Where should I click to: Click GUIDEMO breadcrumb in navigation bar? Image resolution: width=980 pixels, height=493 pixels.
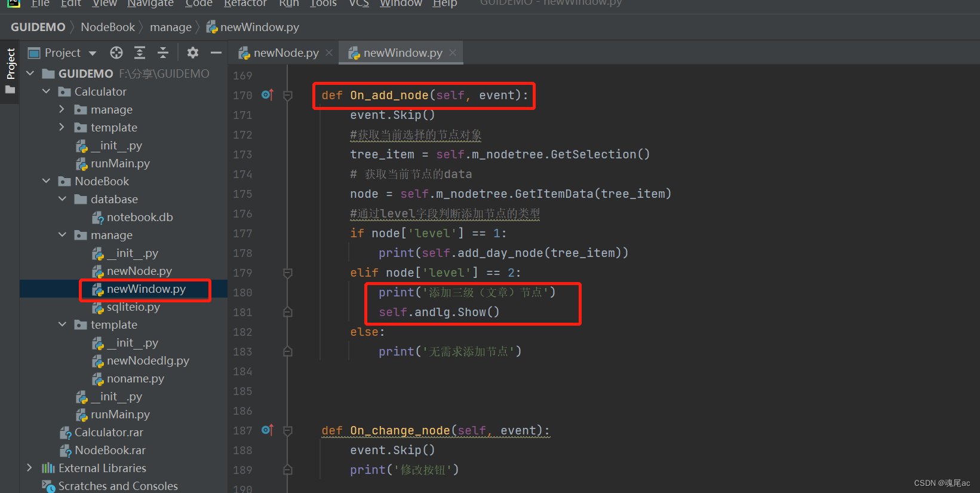(38, 27)
